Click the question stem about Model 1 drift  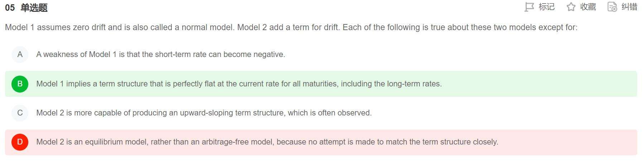[x=291, y=28]
